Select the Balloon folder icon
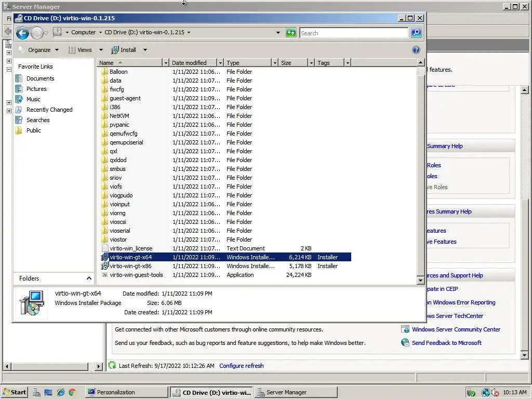Image resolution: width=532 pixels, height=399 pixels. 104,72
